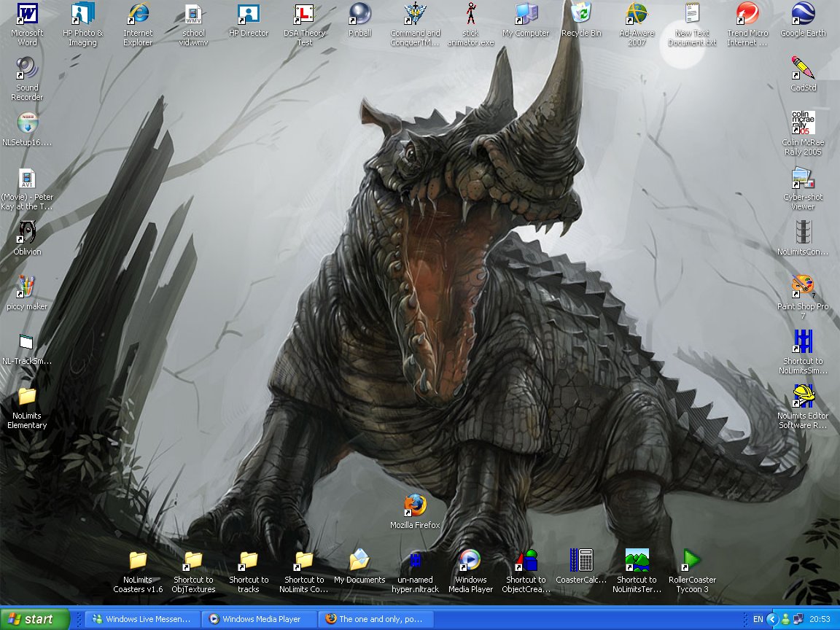Viewport: 840px width, 630px height.
Task: Select the NoLimits Elementary folder
Action: [x=27, y=397]
